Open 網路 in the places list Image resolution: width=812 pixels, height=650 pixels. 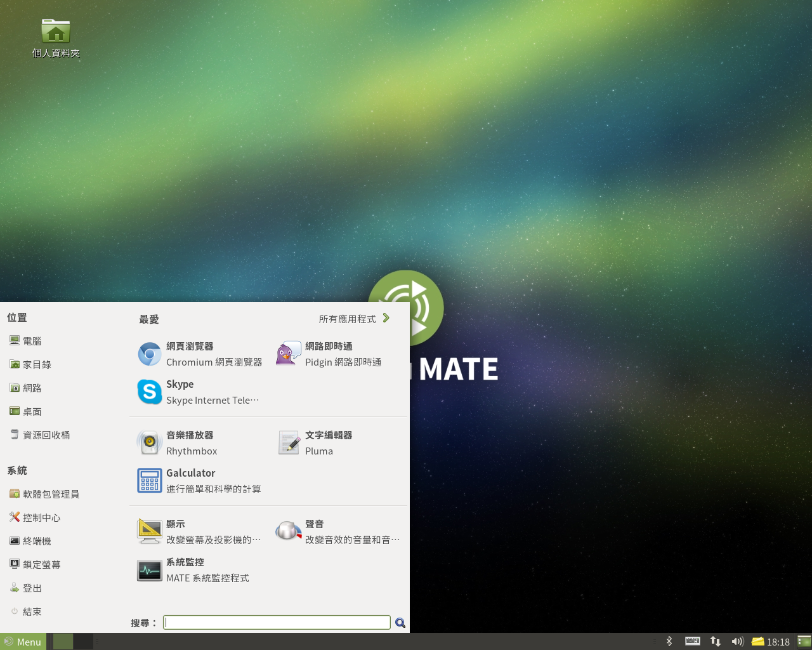coord(25,388)
